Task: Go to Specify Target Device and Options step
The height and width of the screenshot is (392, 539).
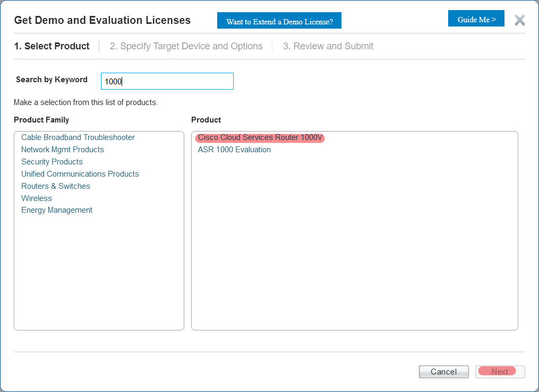Action: point(186,46)
